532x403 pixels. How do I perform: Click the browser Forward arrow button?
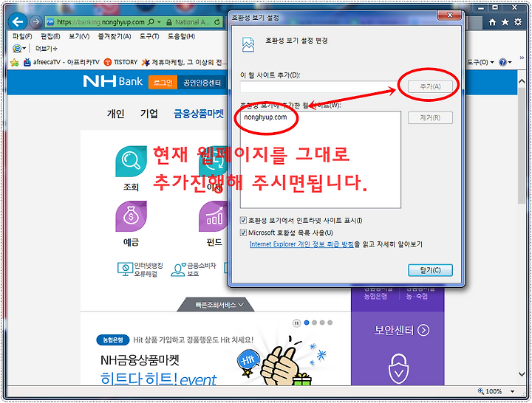(35, 22)
